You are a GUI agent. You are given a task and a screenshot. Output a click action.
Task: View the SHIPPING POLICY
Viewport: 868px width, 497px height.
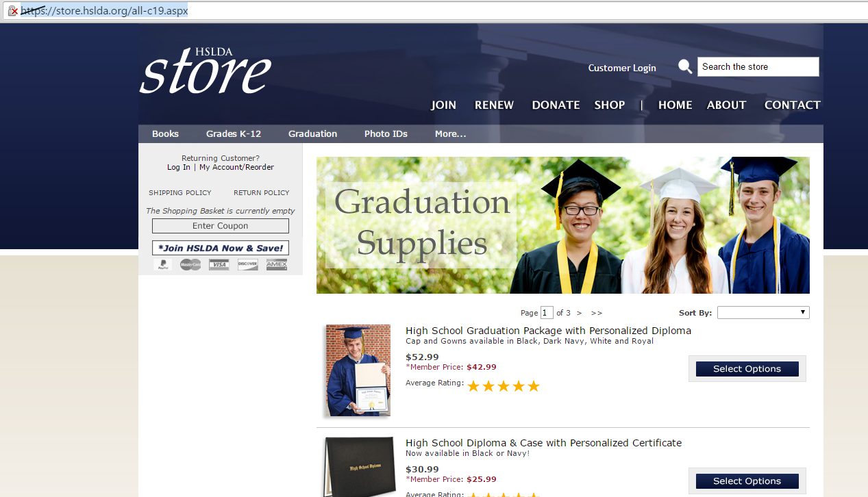(180, 193)
